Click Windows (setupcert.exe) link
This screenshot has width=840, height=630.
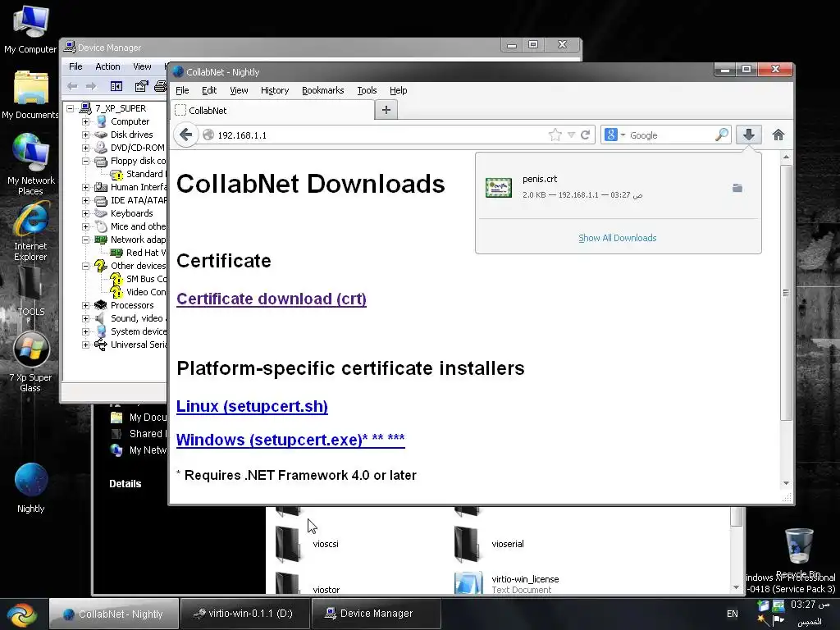point(290,440)
